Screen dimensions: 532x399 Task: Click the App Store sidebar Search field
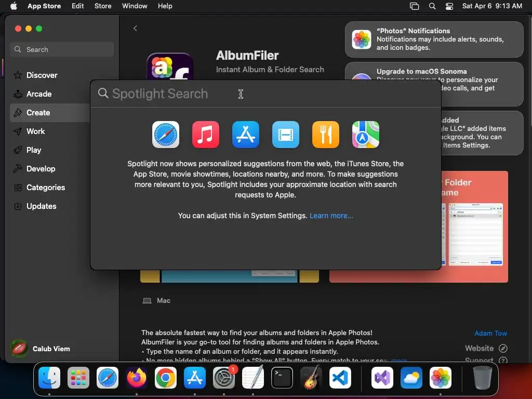[62, 49]
